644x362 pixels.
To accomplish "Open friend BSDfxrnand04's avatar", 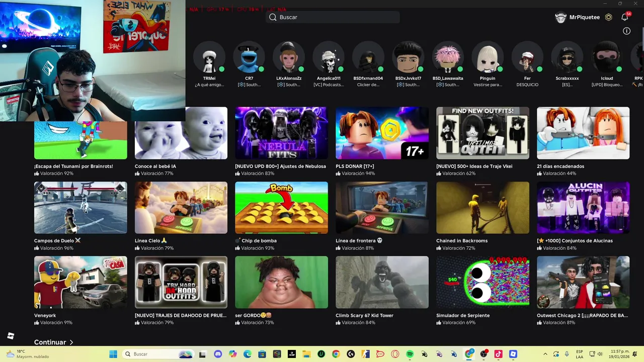I will pyautogui.click(x=368, y=57).
